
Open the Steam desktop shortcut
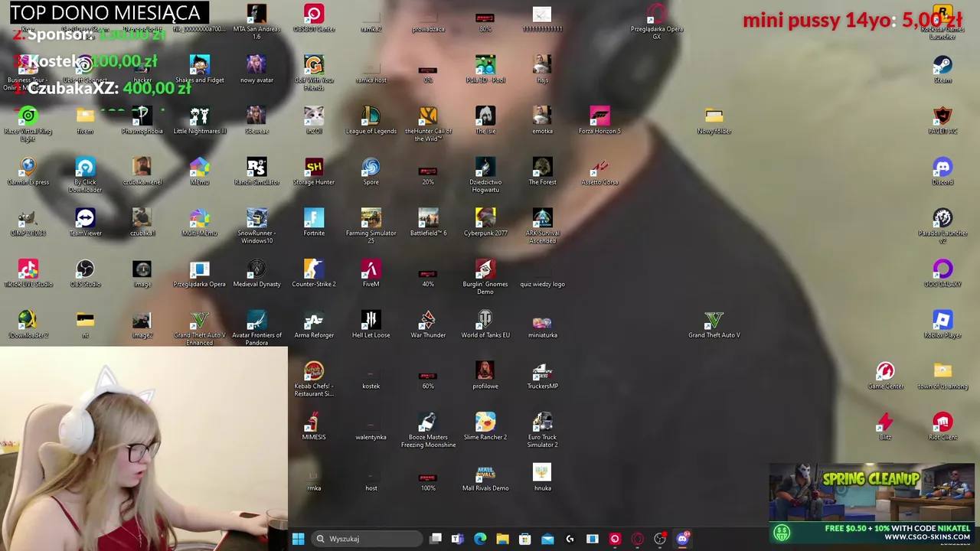(942, 65)
